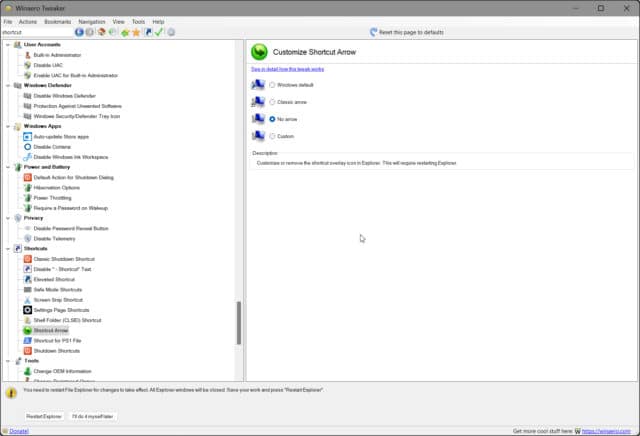Collapse the Windows Defender tree group
This screenshot has height=436, width=640.
pyautogui.click(x=8, y=85)
